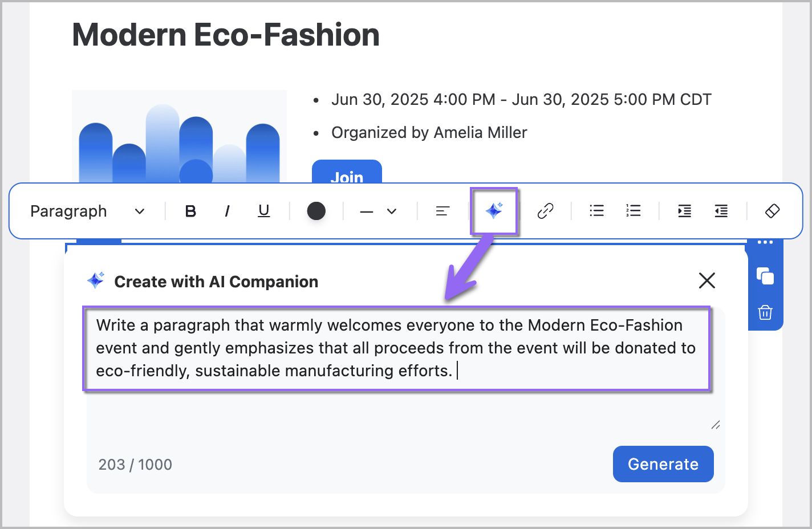This screenshot has width=812, height=529.
Task: Open the three-dot more options menu
Action: [765, 243]
